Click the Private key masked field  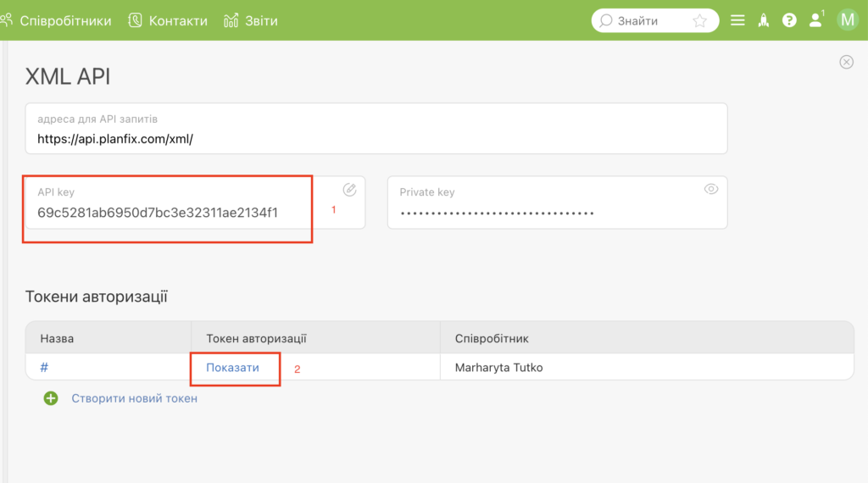coord(558,202)
